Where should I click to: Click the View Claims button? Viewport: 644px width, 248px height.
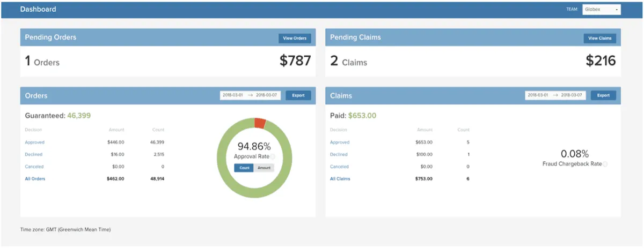coord(600,38)
